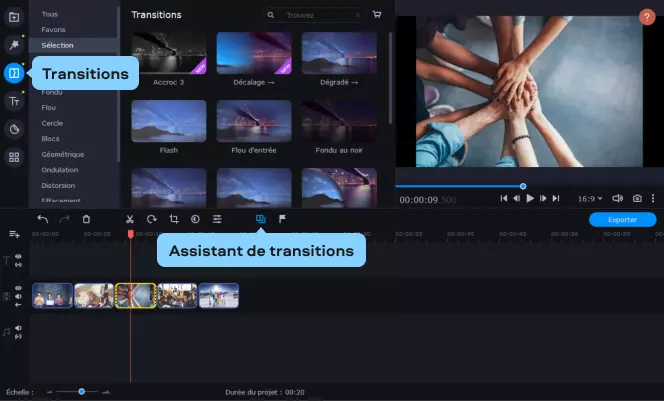Delete selected clip with trash icon
Screen dimensions: 664x401
point(86,219)
